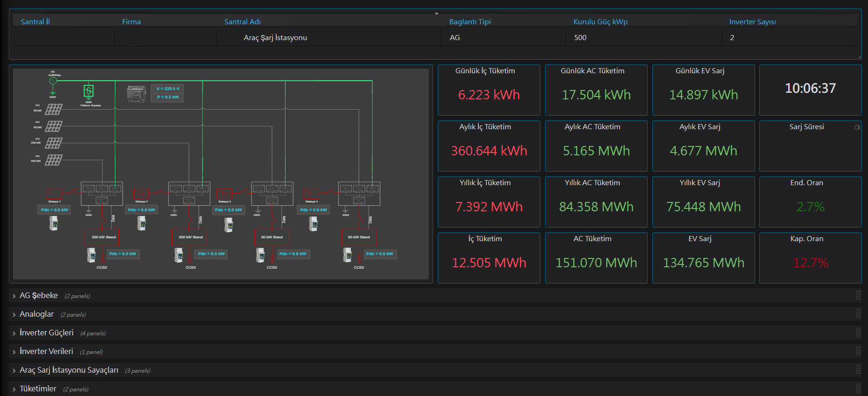Click the bottom 200 kW PV panel icon

53,160
